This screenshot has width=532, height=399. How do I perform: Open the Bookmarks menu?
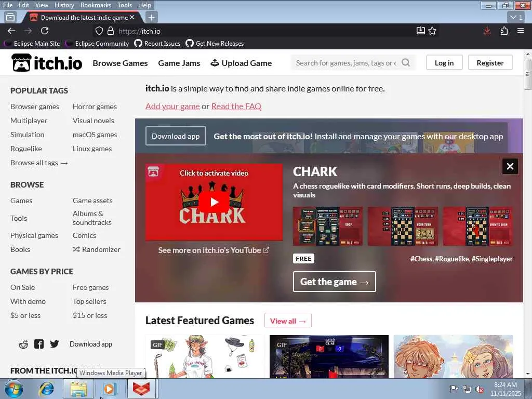point(96,5)
